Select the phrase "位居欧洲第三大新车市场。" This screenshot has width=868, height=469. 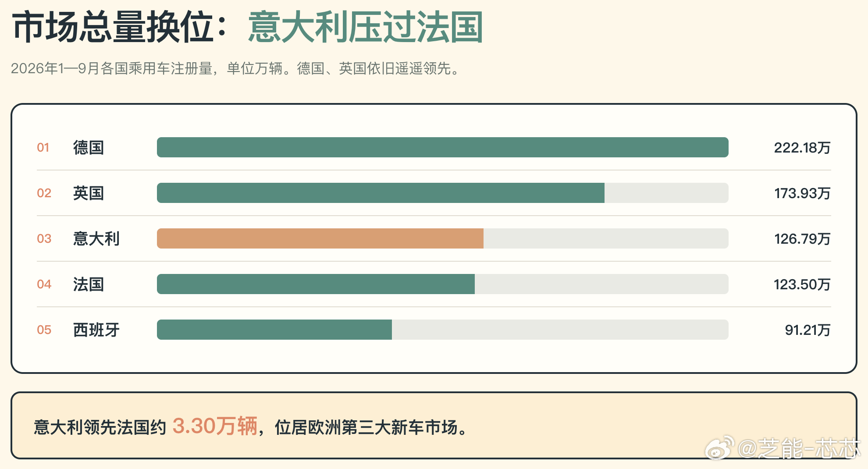click(371, 427)
